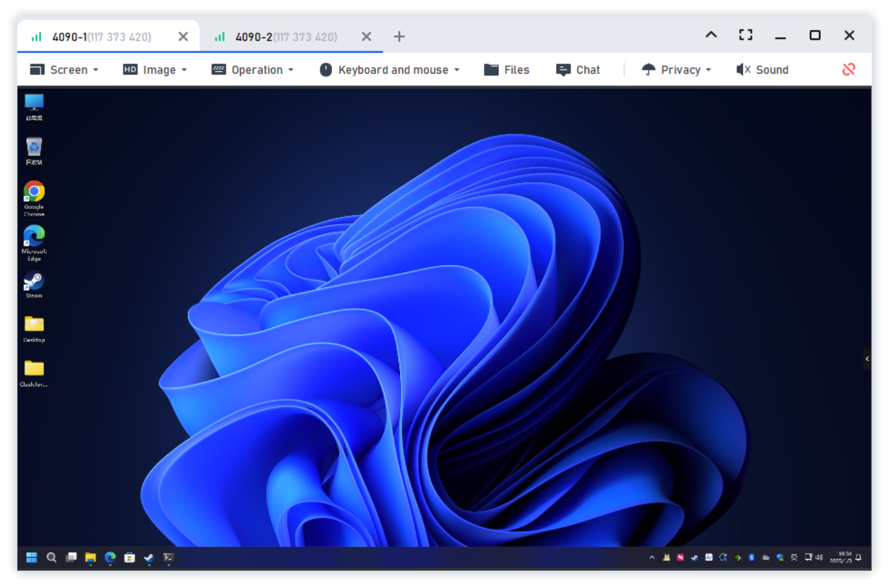
Task: Add a new remote session tab
Action: click(399, 36)
